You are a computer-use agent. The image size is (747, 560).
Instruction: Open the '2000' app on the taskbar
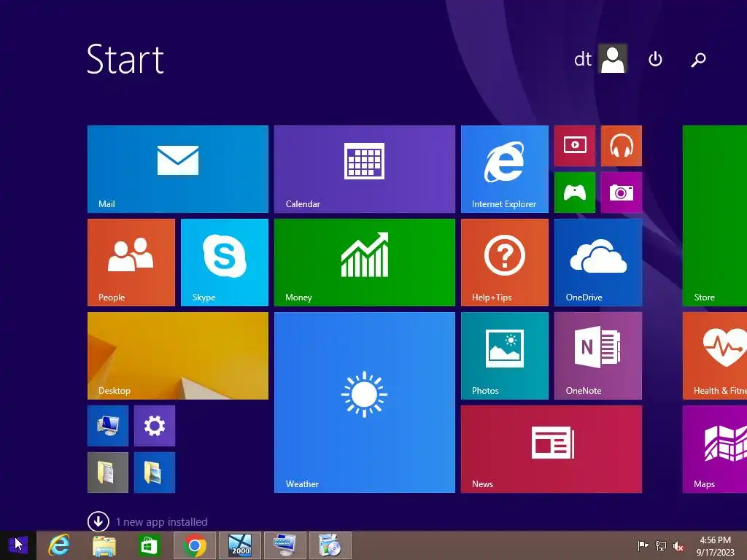[239, 545]
